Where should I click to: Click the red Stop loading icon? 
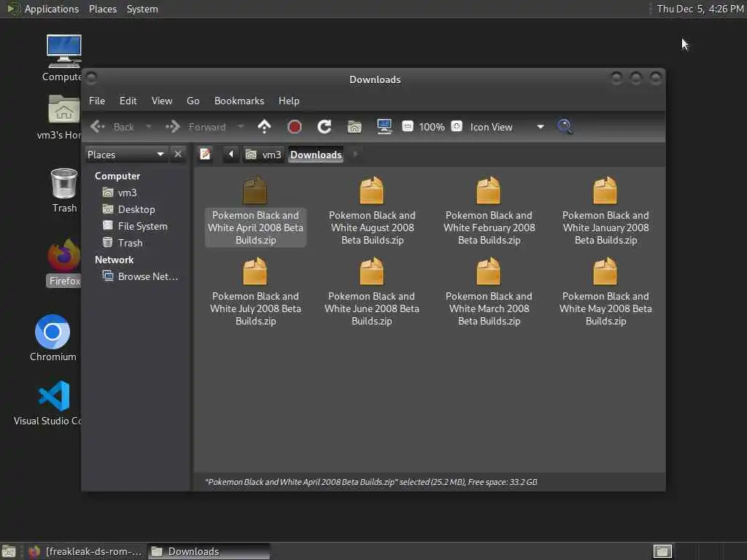point(295,127)
